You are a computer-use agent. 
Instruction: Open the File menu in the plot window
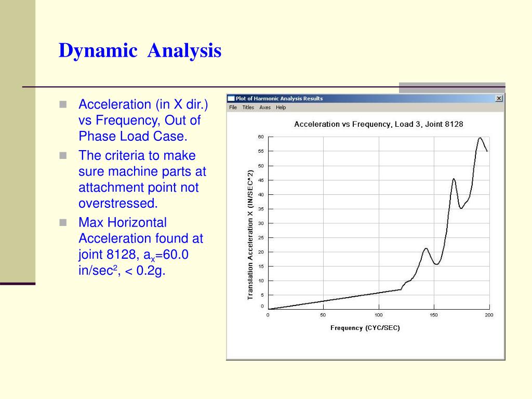(233, 108)
